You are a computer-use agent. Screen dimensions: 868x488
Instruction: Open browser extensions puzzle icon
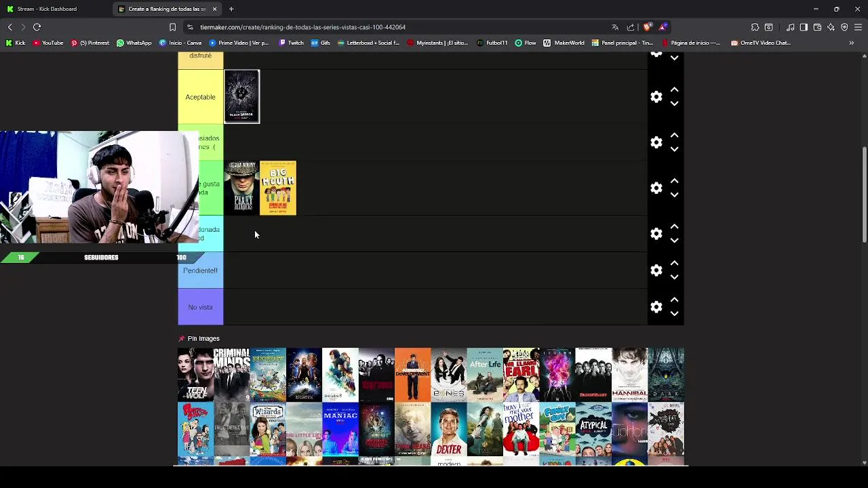point(755,27)
